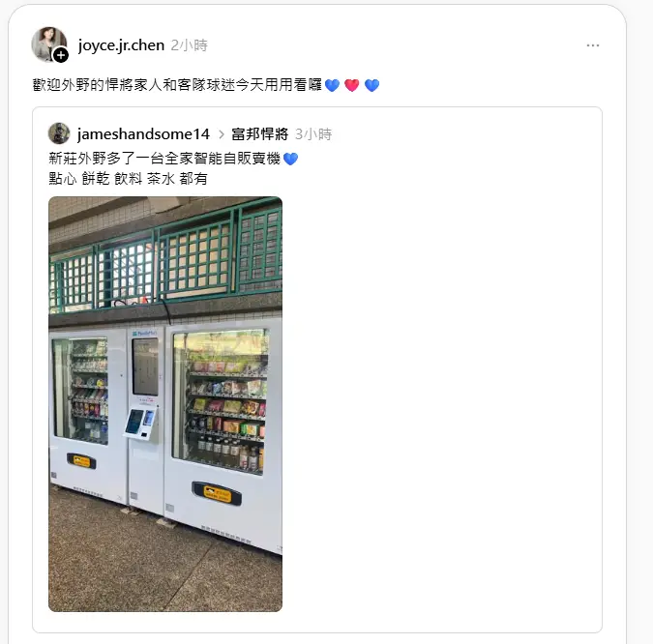The image size is (653, 644).
Task: Open the joyce.jr.chen username link
Action: (x=121, y=44)
